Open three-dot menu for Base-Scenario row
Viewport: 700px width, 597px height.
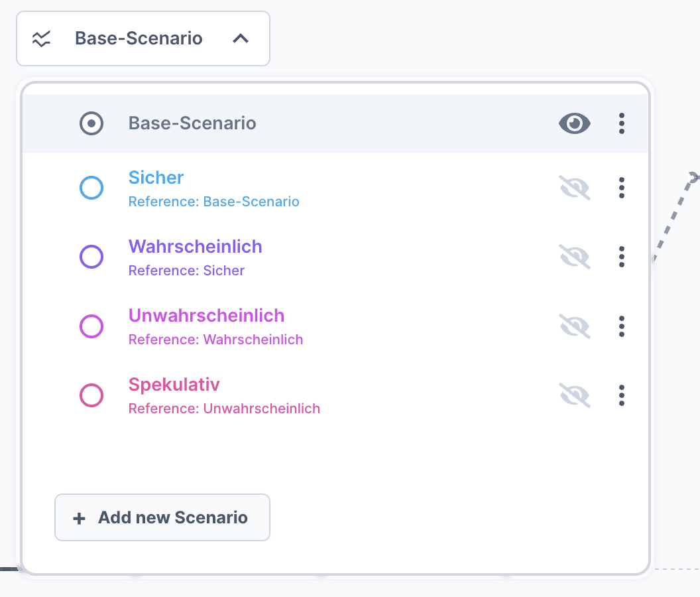tap(621, 123)
